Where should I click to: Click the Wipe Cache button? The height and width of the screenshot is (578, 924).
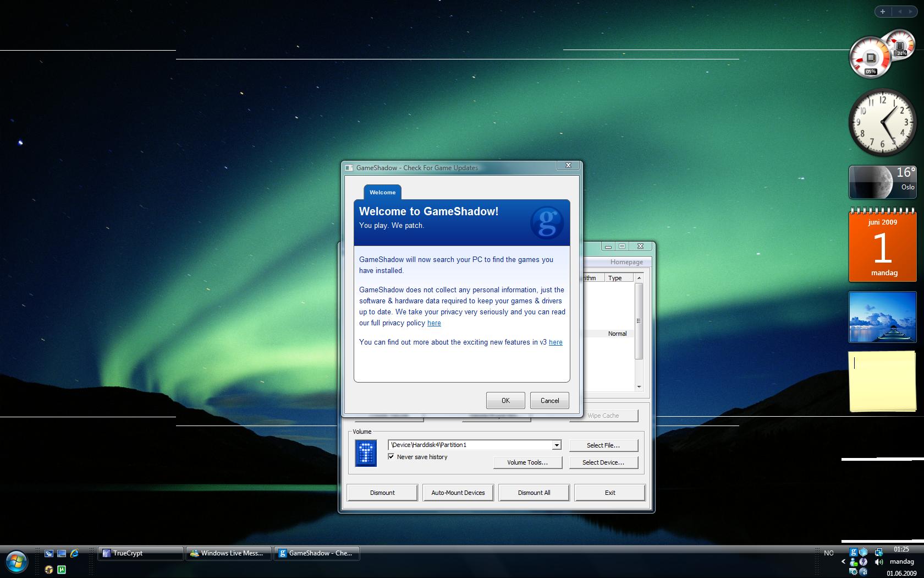603,416
